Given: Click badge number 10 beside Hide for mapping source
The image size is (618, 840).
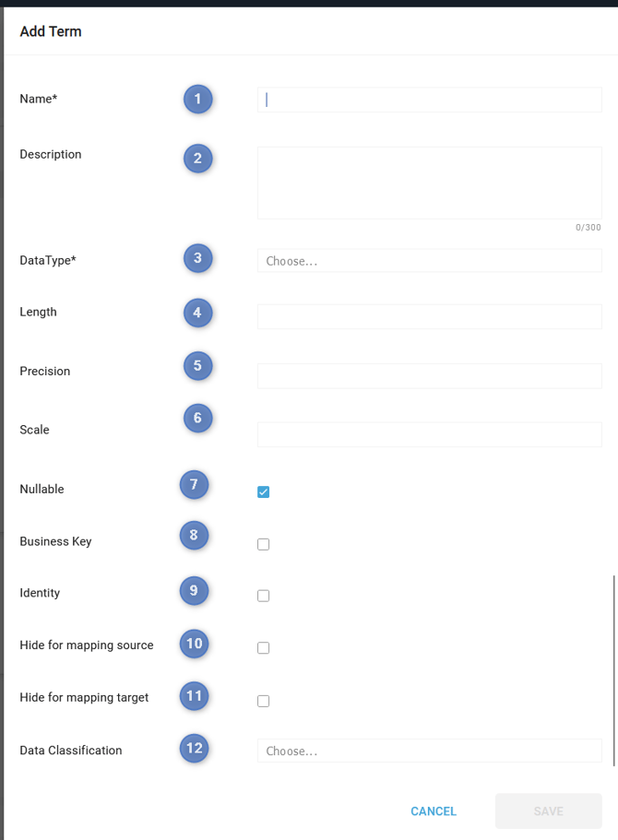Looking at the screenshot, I should pos(194,643).
